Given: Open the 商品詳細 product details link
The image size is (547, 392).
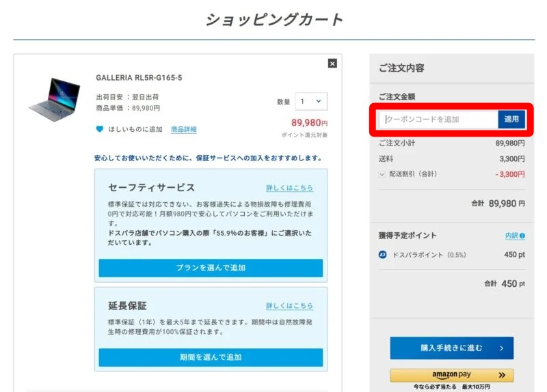Looking at the screenshot, I should point(184,129).
